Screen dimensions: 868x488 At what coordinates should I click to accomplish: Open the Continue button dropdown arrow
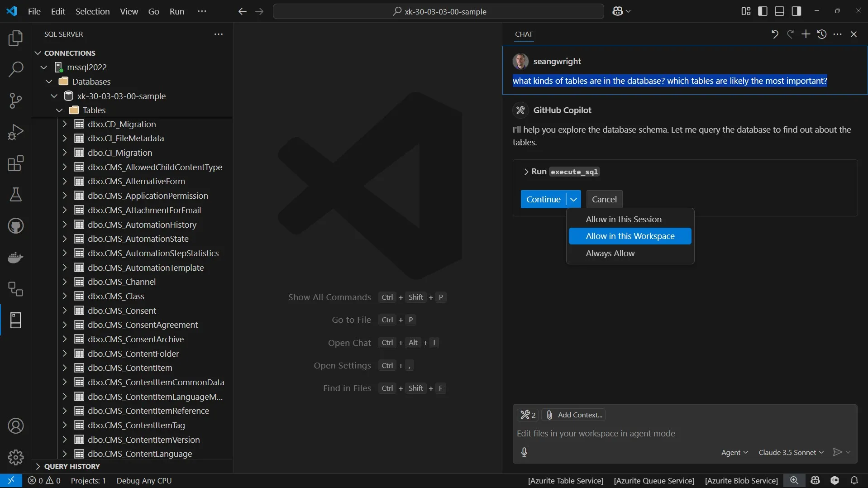[x=573, y=200]
